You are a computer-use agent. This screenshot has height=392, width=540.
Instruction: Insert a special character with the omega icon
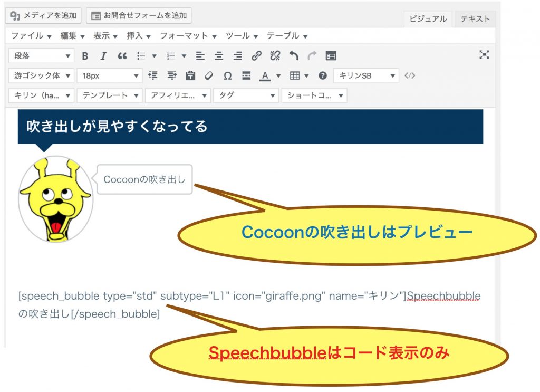coord(227,75)
